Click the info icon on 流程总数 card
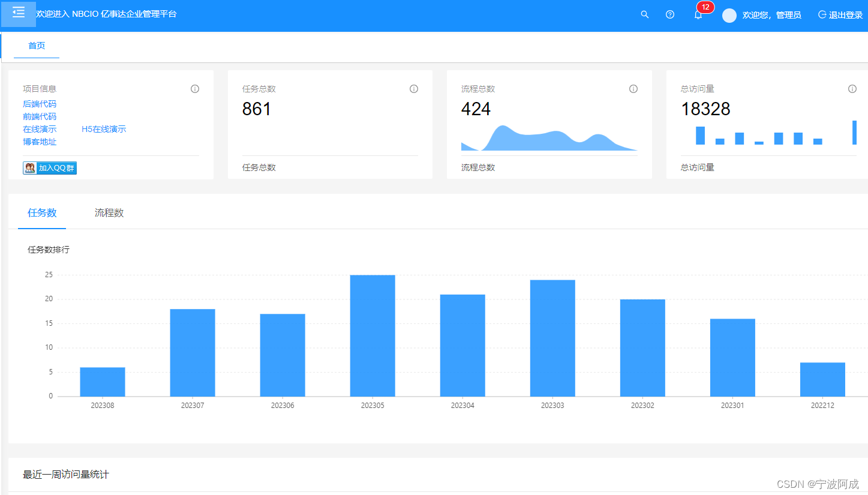This screenshot has width=868, height=495. click(x=633, y=89)
